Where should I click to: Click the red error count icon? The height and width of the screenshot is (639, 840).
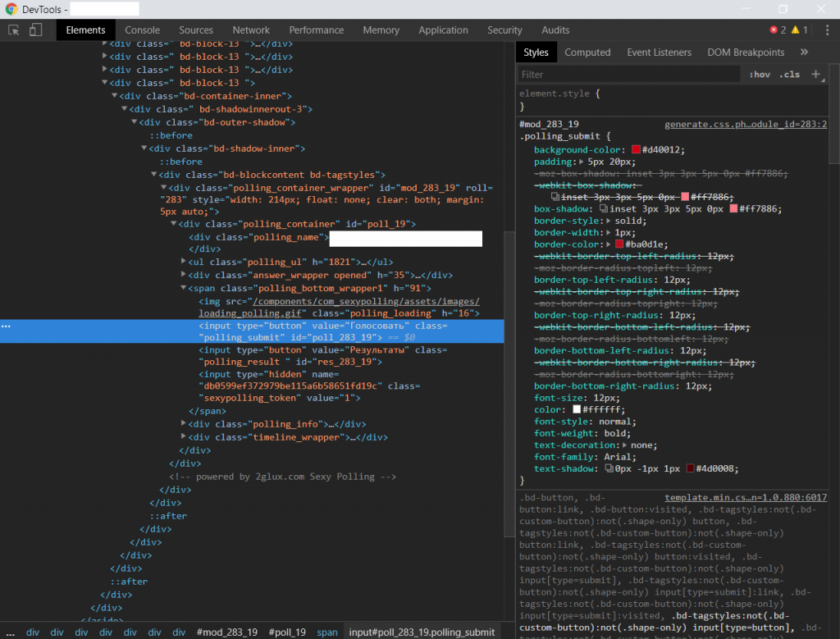[774, 30]
